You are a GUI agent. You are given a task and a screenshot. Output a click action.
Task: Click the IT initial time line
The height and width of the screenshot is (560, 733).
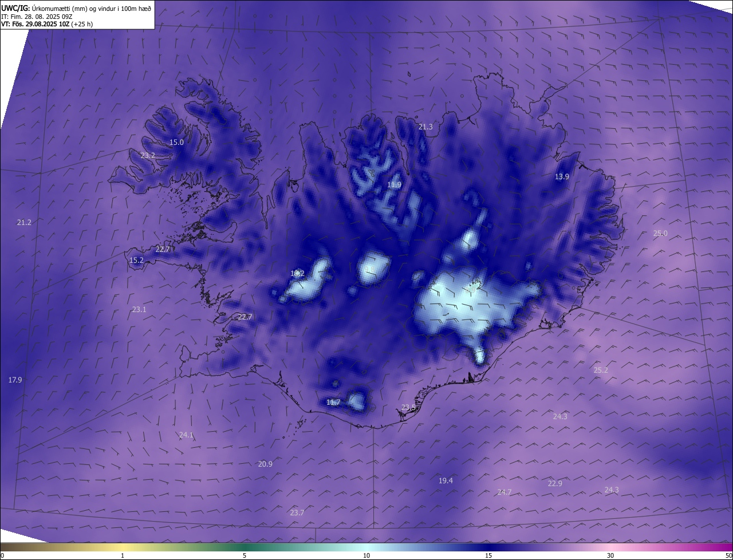(x=36, y=17)
